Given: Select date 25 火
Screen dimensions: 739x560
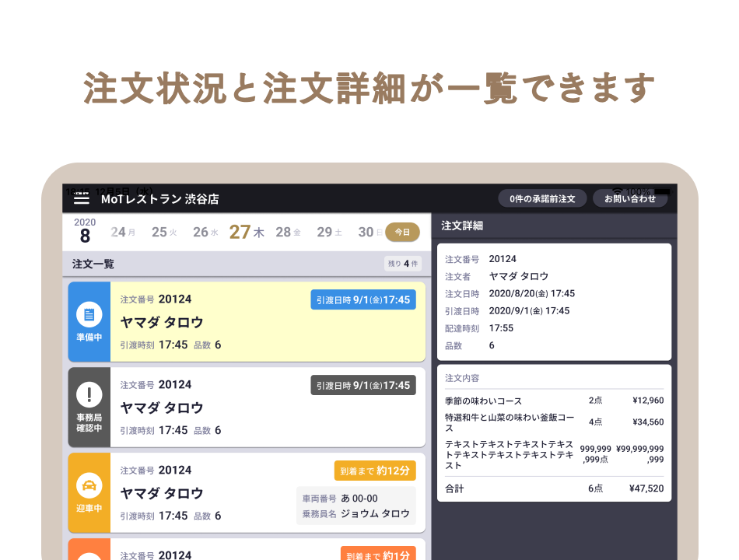Looking at the screenshot, I should (164, 232).
